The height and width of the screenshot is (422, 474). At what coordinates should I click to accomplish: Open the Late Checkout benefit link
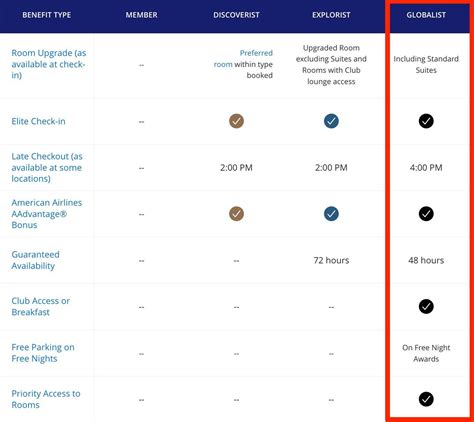tap(47, 167)
